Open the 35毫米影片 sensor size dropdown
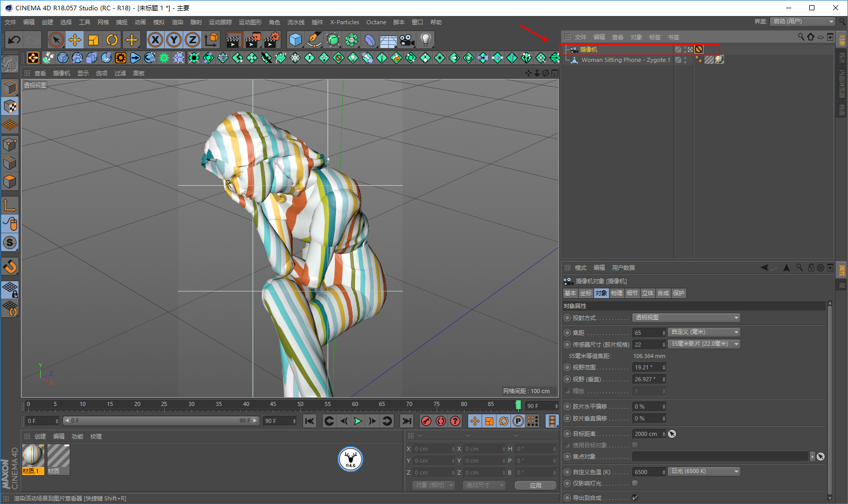This screenshot has height=504, width=848. click(x=704, y=344)
